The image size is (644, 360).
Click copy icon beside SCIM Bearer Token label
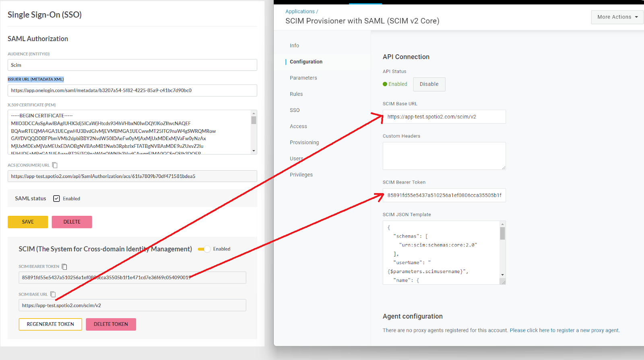[64, 267]
